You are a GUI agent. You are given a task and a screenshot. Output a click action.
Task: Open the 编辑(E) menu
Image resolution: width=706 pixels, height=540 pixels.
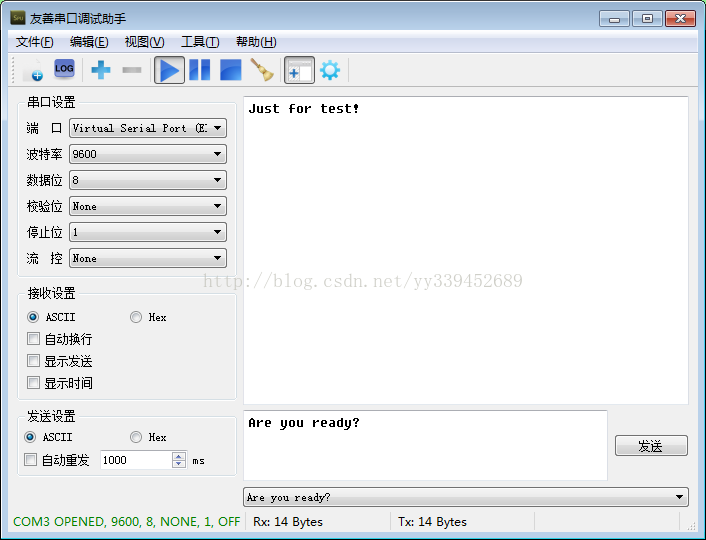pyautogui.click(x=89, y=42)
